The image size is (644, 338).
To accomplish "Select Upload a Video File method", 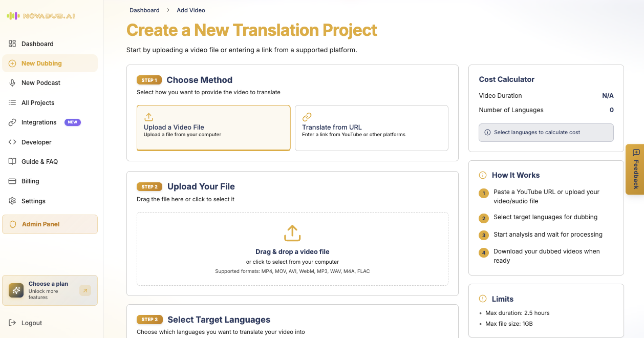I will tap(213, 128).
